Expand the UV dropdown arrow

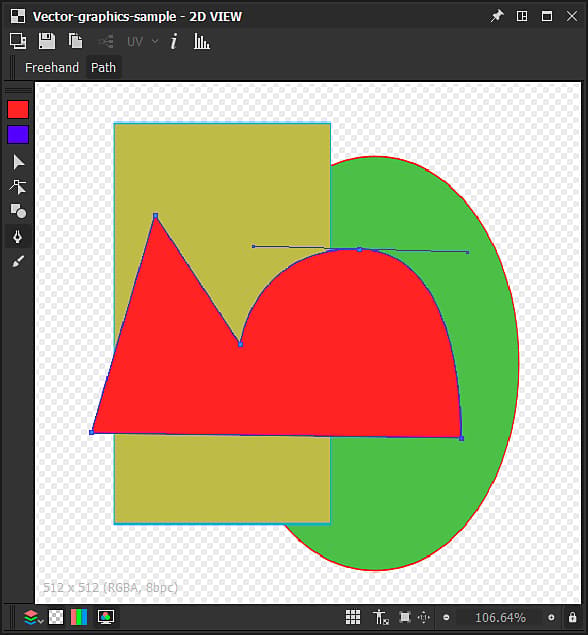tap(155, 41)
